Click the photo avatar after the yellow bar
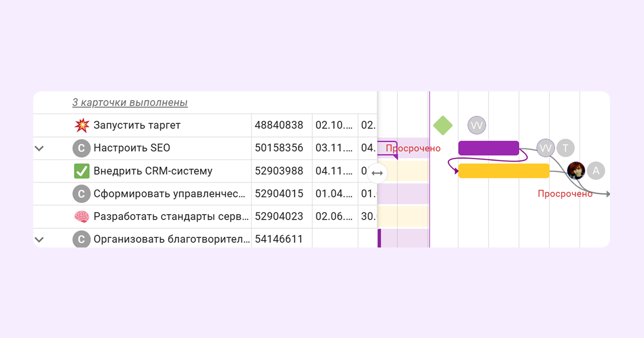Viewport: 644px width, 338px height. tap(576, 171)
